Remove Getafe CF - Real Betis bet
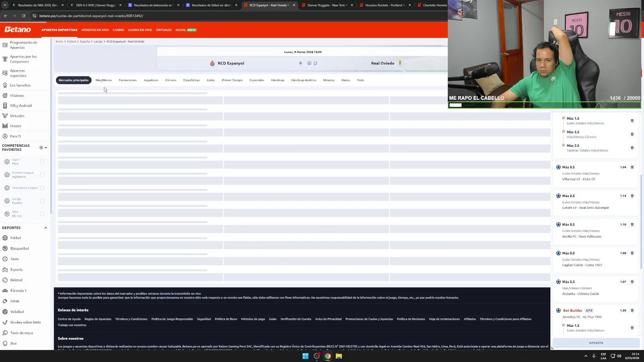The image size is (644, 362). (632, 196)
